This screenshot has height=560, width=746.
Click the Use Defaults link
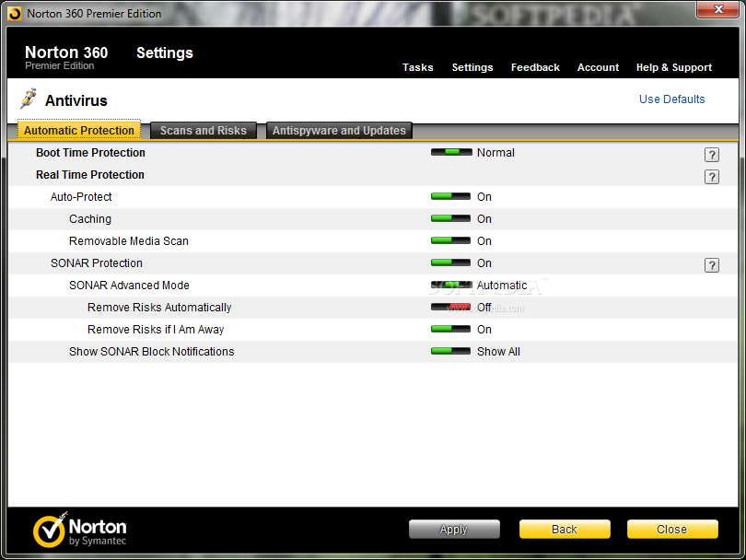tap(671, 99)
